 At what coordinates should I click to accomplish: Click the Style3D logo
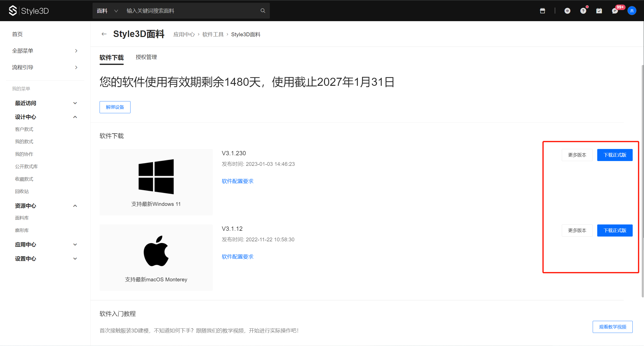click(x=29, y=11)
